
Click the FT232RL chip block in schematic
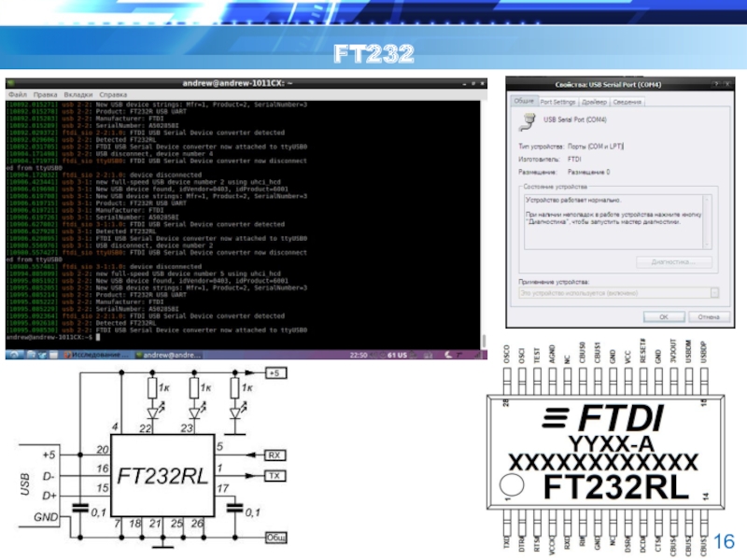[162, 475]
